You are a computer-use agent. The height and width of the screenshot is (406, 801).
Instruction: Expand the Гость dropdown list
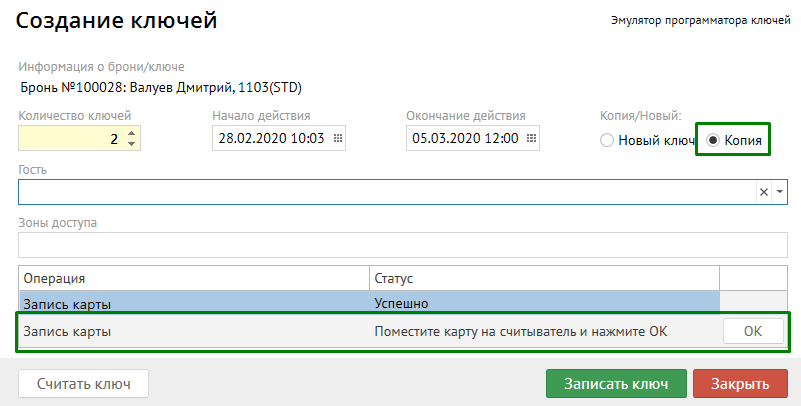tap(780, 192)
